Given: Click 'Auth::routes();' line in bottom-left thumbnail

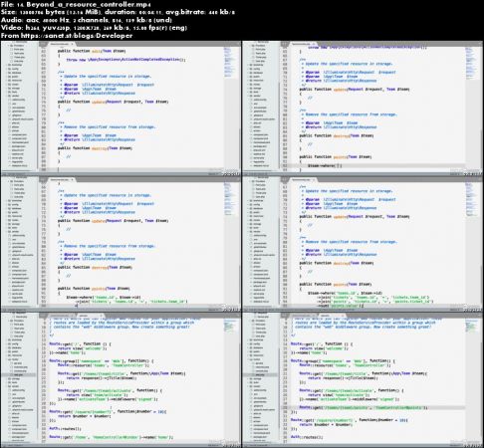Looking at the screenshot, I should click(x=65, y=429).
